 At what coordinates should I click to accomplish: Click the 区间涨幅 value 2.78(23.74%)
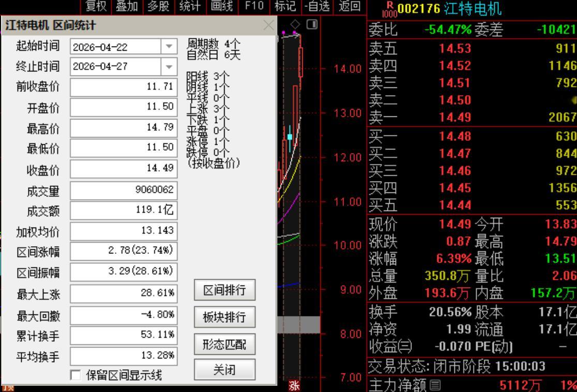(x=124, y=250)
